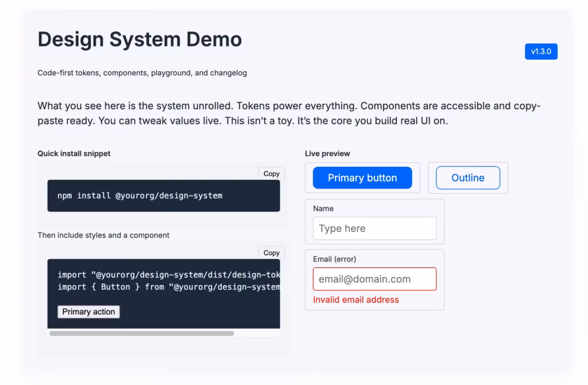Click the Primary action button inside the code block
This screenshot has width=588, height=385.
coord(88,311)
